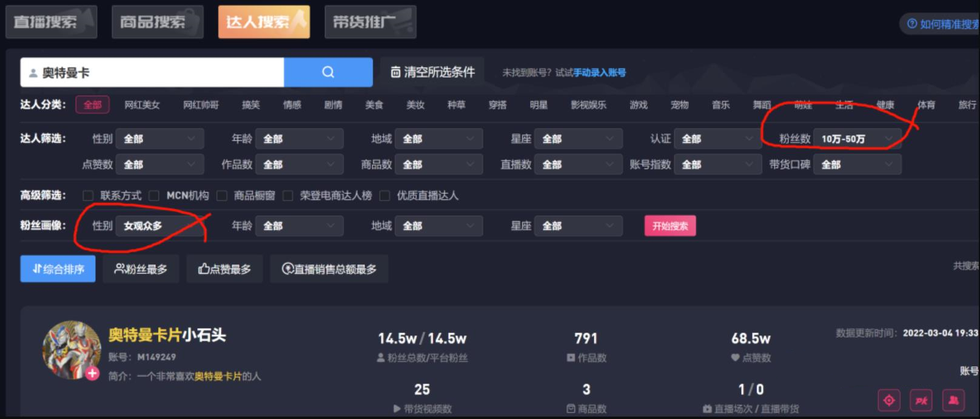The width and height of the screenshot is (980, 419).
Task: Choose the 搞笑 category
Action: point(250,105)
